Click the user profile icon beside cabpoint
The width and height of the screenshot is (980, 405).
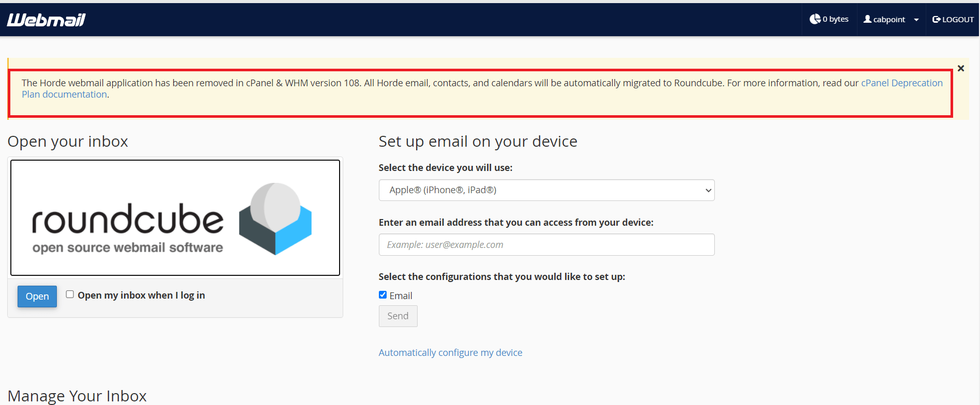867,19
